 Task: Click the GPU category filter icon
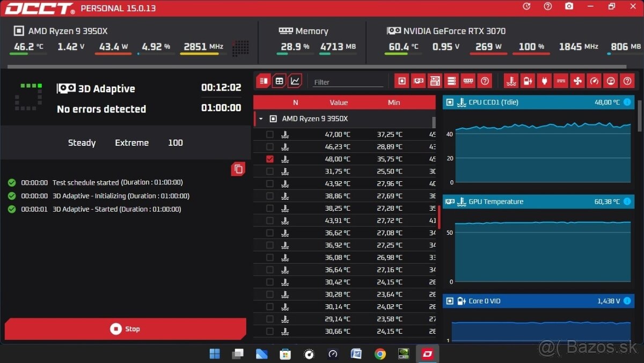pyautogui.click(x=418, y=80)
